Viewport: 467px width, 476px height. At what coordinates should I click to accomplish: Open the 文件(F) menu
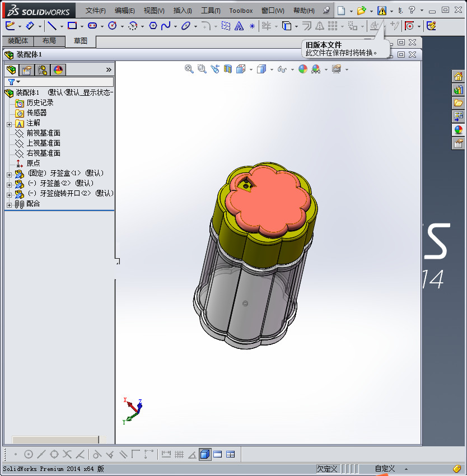(96, 11)
